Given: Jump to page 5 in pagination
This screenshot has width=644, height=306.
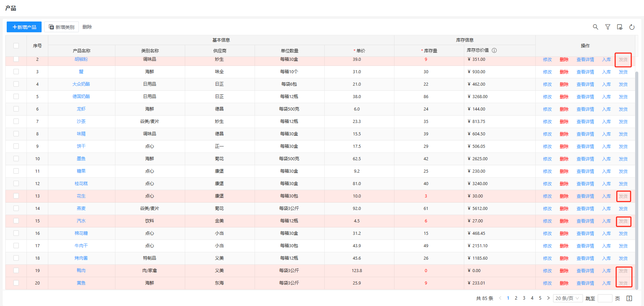Looking at the screenshot, I should pos(540,298).
